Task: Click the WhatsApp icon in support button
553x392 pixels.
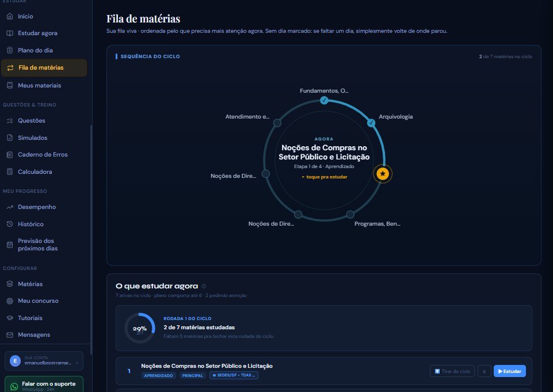Action: (x=14, y=387)
